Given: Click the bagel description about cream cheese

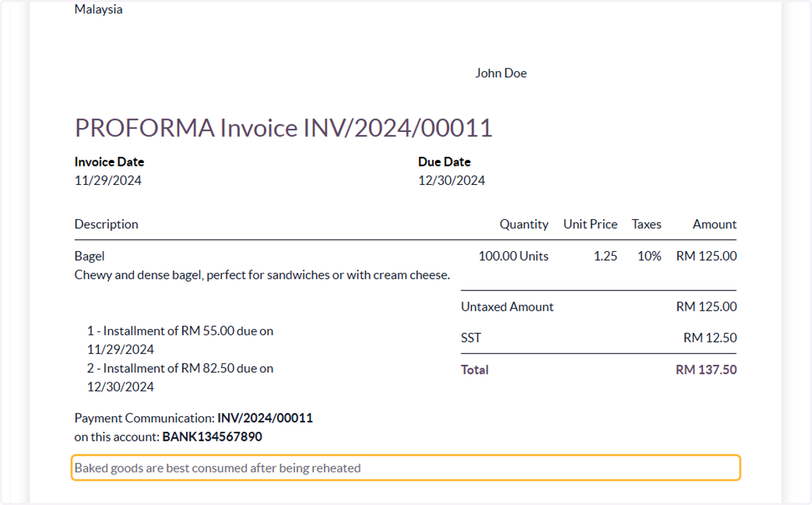Looking at the screenshot, I should coord(263,275).
